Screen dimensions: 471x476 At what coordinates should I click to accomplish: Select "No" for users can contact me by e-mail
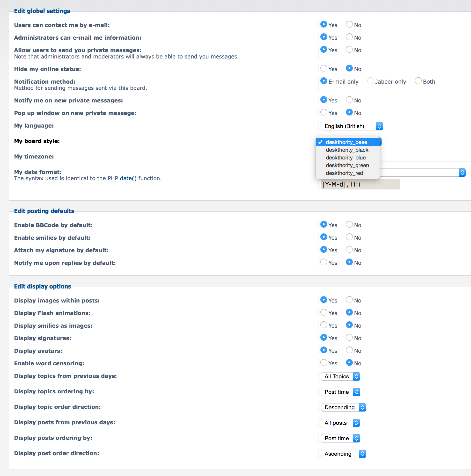(349, 24)
